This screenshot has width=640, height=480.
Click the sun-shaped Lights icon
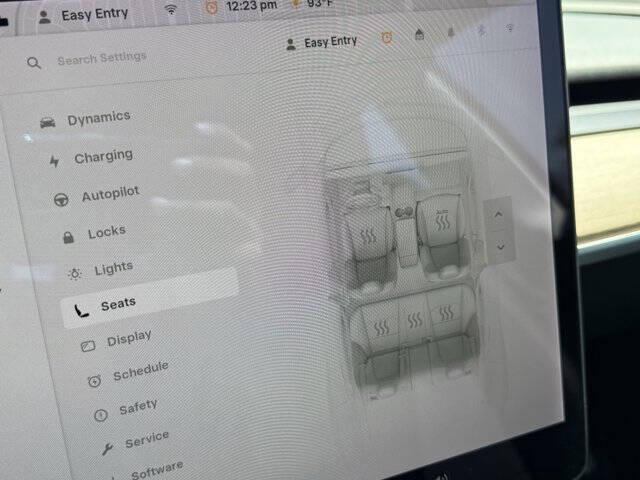(75, 274)
